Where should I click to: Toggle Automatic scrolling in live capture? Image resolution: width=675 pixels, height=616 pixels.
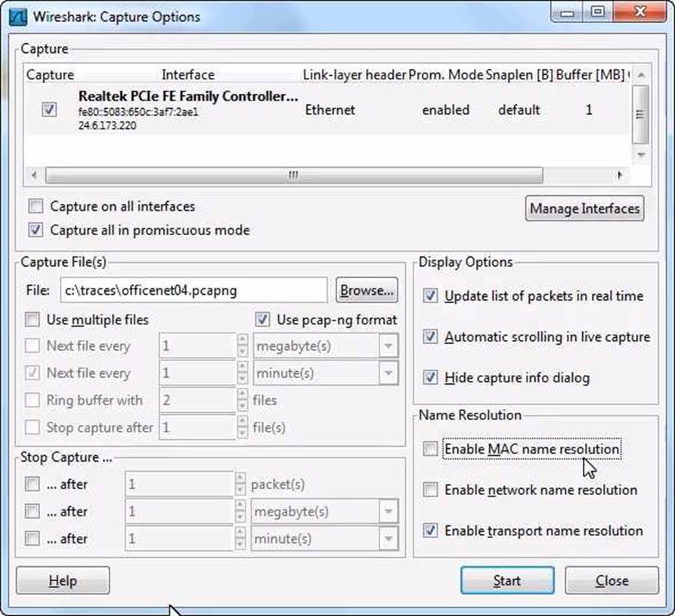click(430, 336)
